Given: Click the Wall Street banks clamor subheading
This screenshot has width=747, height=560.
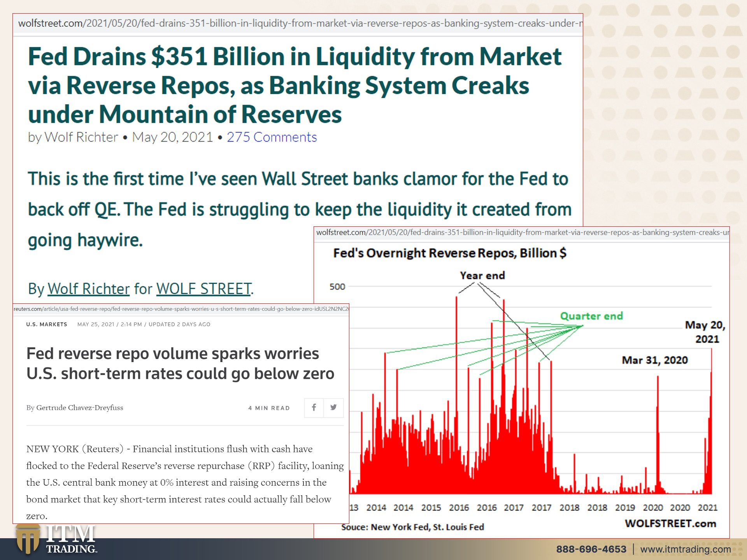Looking at the screenshot, I should coord(300,209).
